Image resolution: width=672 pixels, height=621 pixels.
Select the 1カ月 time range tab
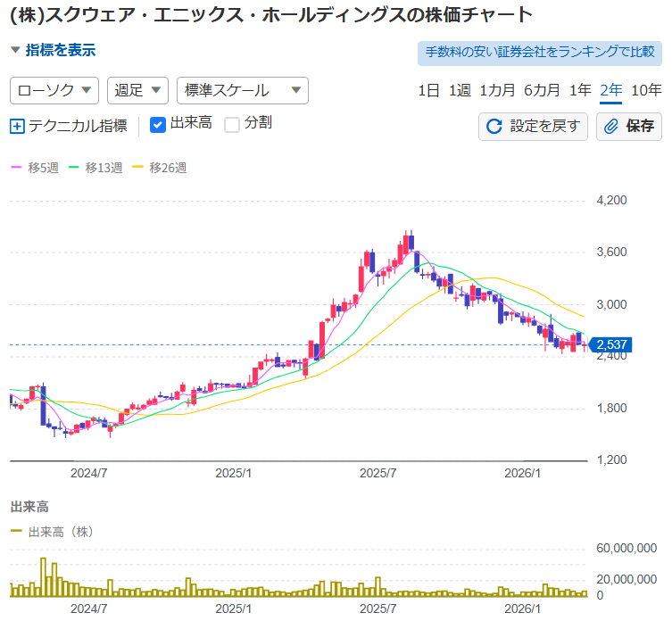[497, 90]
